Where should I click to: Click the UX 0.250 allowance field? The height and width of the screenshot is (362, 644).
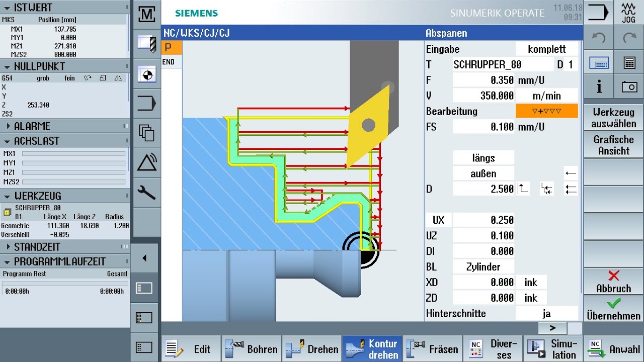pyautogui.click(x=484, y=220)
